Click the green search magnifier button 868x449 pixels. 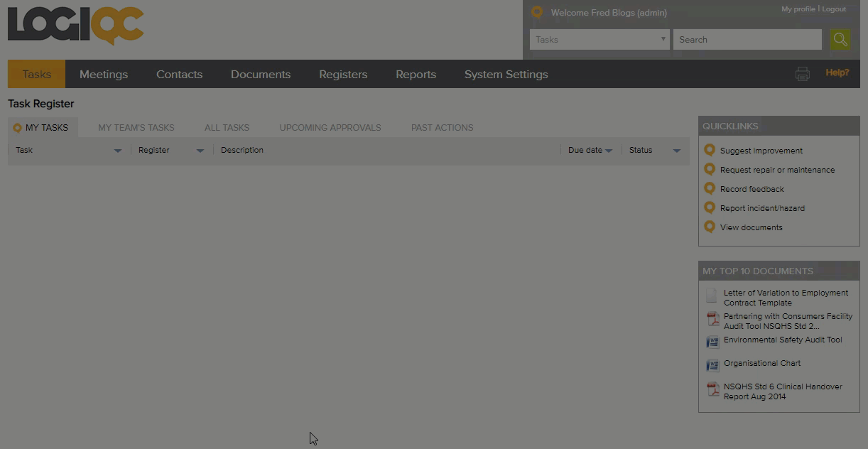[x=840, y=40]
